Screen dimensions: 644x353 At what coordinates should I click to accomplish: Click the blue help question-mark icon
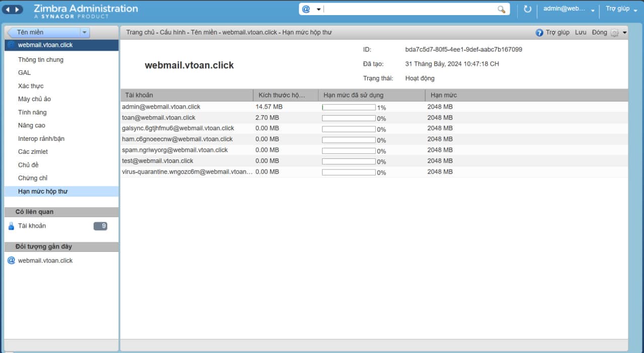click(x=539, y=32)
